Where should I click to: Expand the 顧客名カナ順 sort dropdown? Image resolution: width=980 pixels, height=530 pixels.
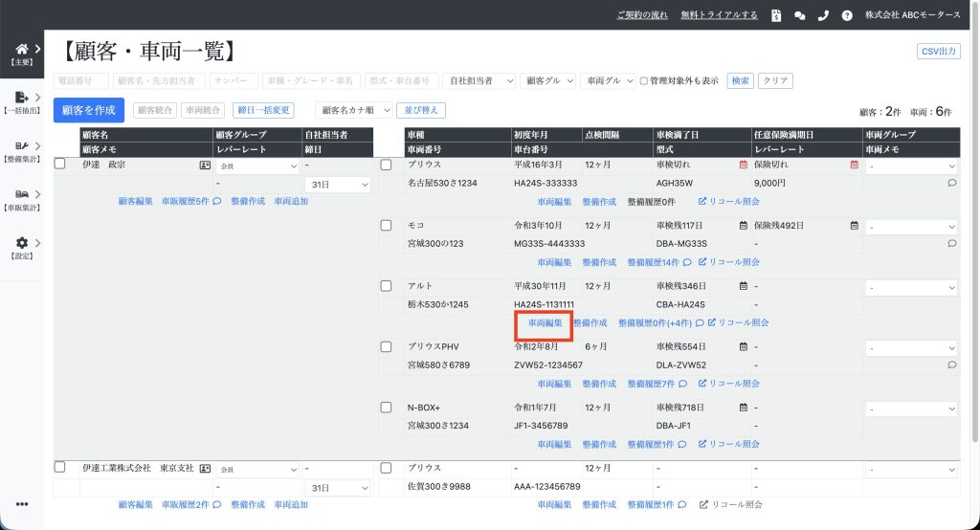tap(355, 111)
